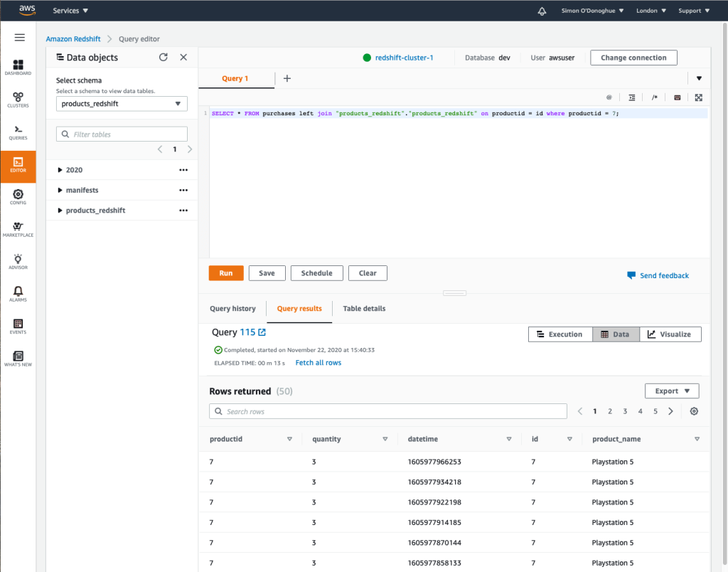Run the SQL query
The image size is (728, 572).
click(225, 273)
